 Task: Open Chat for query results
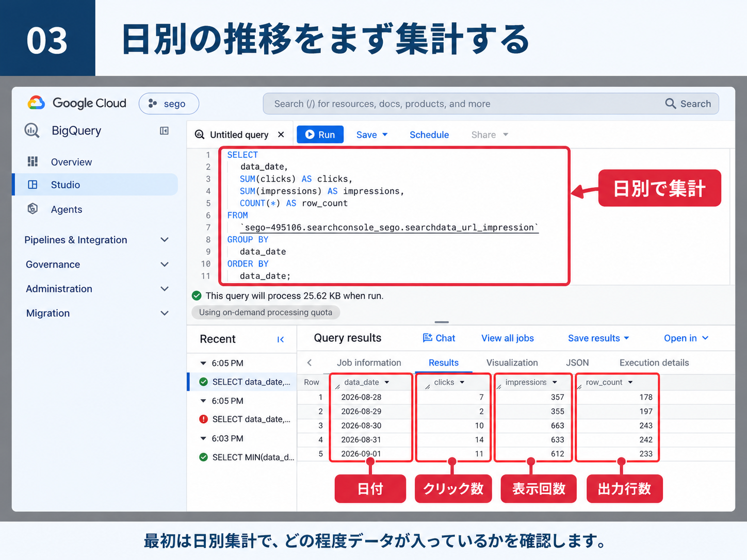439,338
